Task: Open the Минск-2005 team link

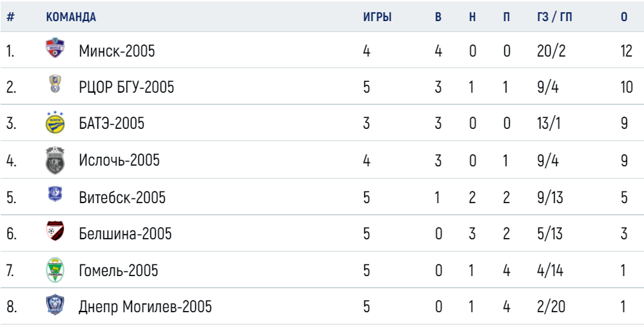Action: [x=117, y=51]
